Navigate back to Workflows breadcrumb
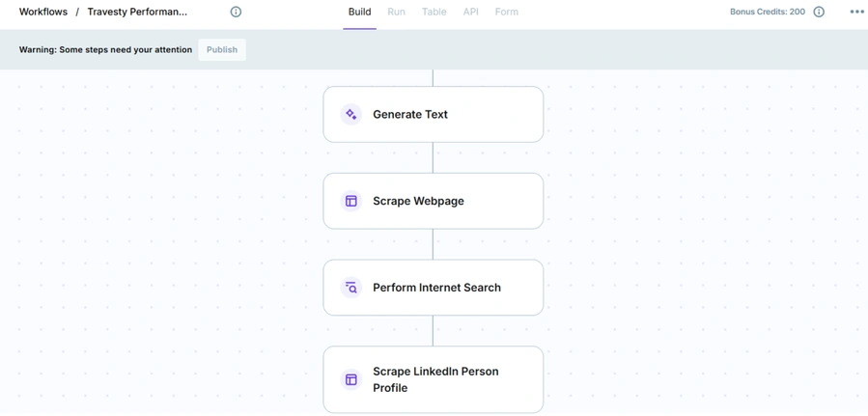Image resolution: width=868 pixels, height=416 pixels. point(43,12)
